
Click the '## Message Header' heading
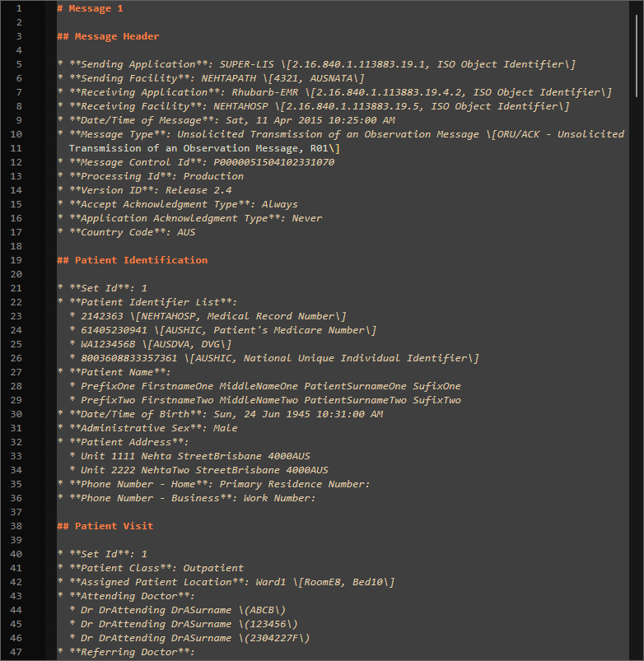[x=109, y=36]
